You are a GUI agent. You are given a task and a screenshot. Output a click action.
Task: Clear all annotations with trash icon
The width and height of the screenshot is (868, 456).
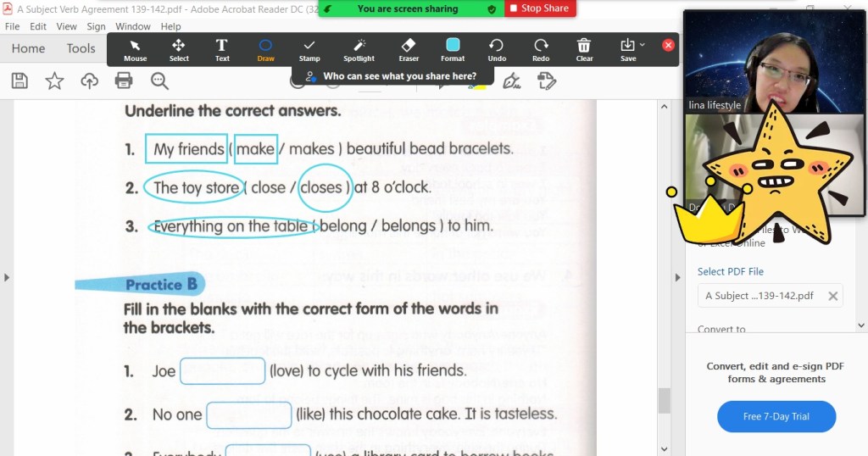(x=584, y=49)
